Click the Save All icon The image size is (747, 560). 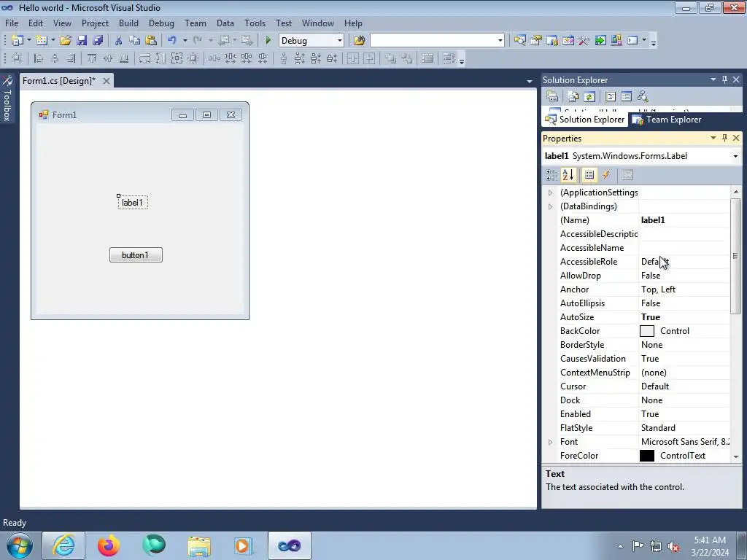98,41
